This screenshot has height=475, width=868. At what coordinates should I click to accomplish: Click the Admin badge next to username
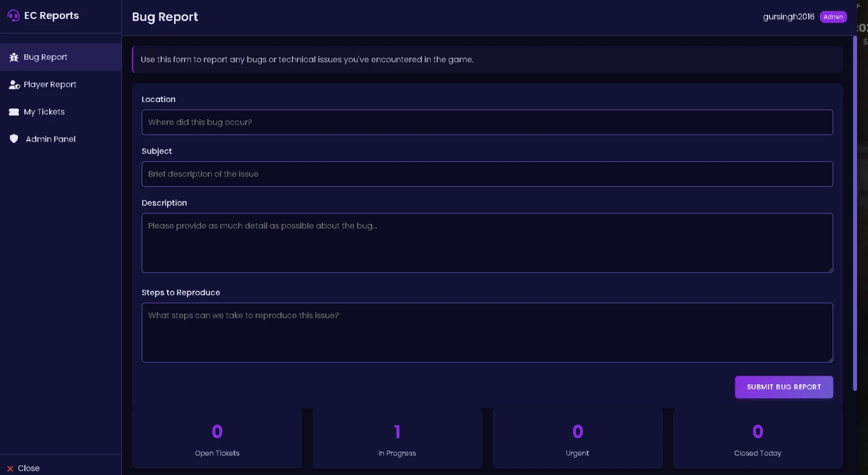tap(833, 17)
